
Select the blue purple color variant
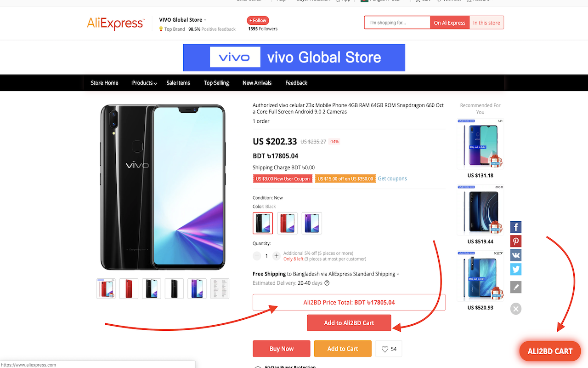[x=311, y=223]
